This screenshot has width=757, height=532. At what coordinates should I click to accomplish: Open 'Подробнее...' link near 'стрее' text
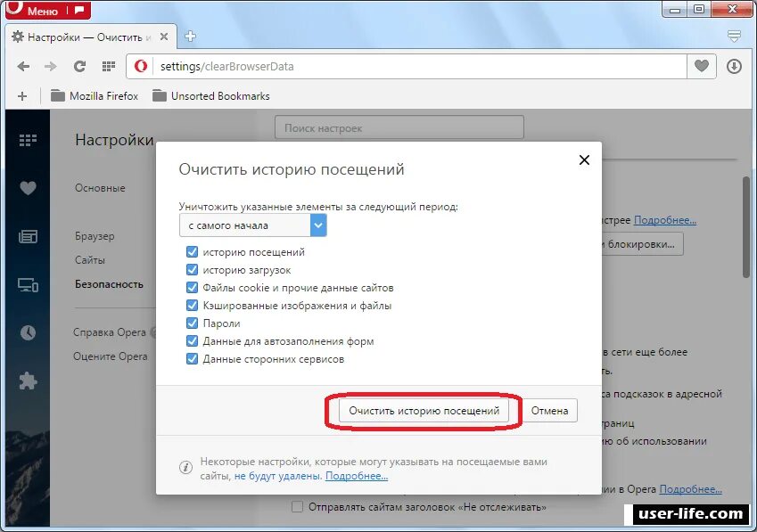[x=665, y=220]
